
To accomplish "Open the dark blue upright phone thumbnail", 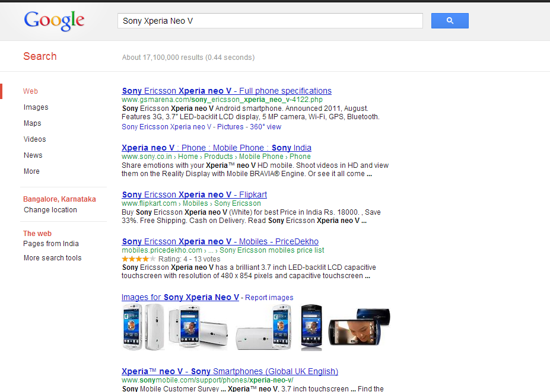I will (311, 327).
